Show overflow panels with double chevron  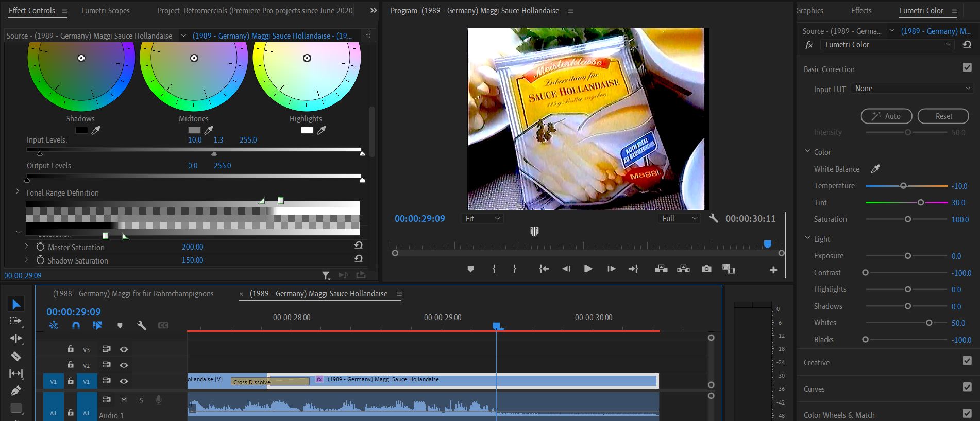point(374,10)
